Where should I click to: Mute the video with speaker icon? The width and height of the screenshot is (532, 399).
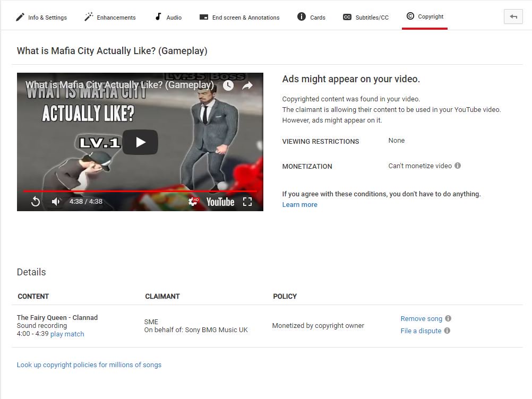56,202
